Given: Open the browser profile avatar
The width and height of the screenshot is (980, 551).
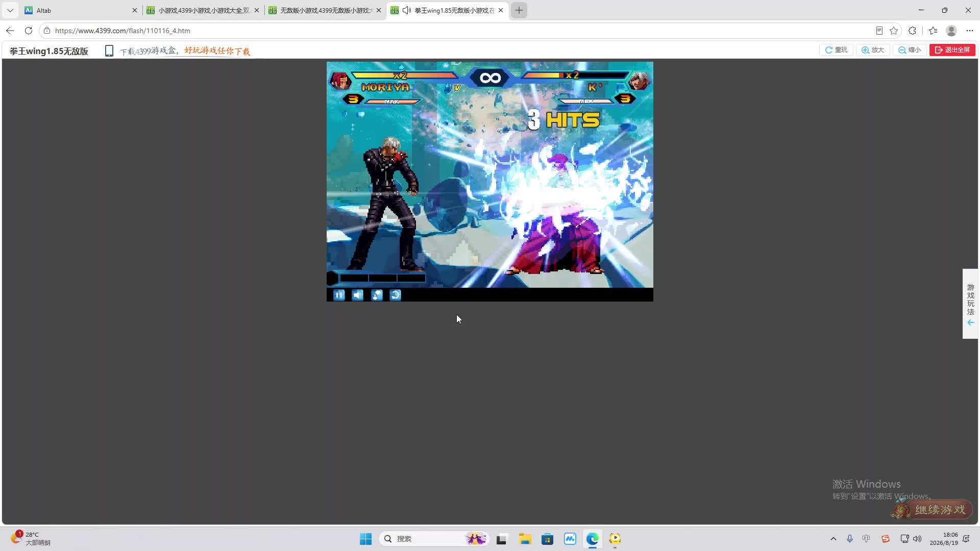Looking at the screenshot, I should [951, 31].
